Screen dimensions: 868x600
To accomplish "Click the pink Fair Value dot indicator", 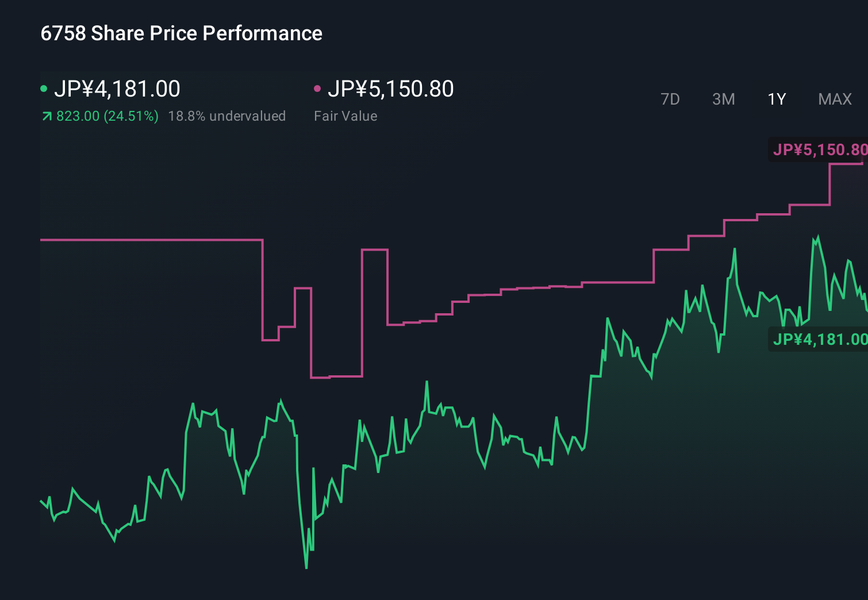I will [x=318, y=88].
